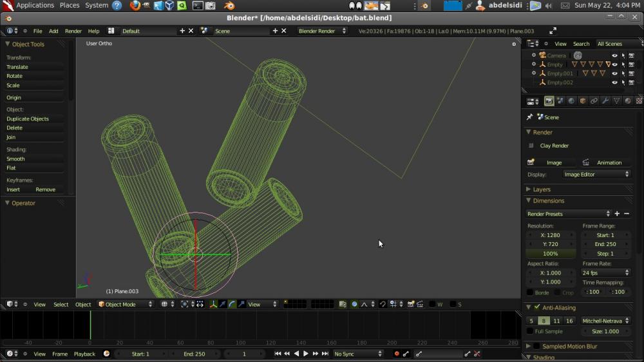Expand the Layers panel section
644x362 pixels.
tap(542, 189)
